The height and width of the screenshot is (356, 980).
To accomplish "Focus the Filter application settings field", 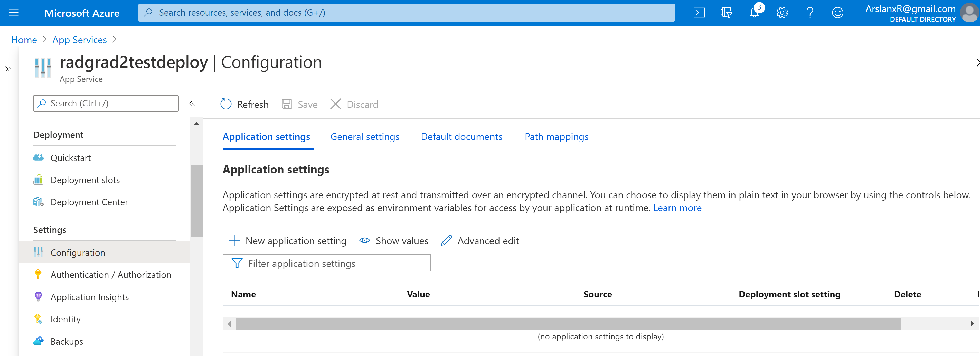I will click(326, 263).
